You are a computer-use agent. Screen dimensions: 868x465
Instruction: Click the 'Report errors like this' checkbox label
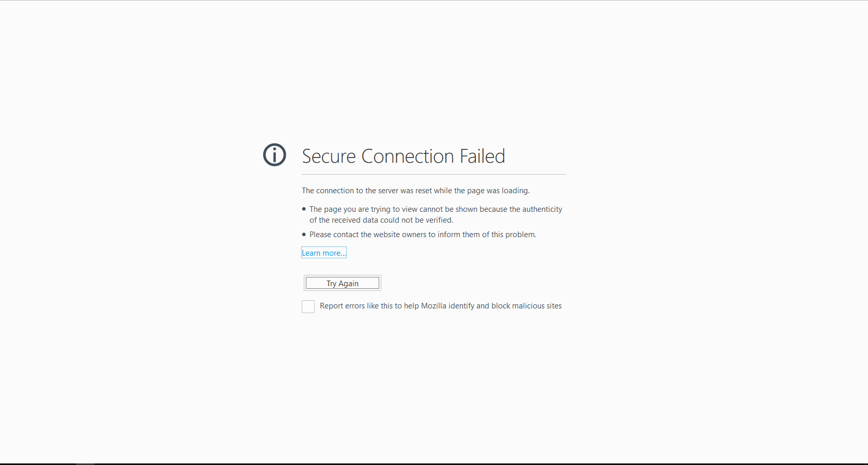440,306
